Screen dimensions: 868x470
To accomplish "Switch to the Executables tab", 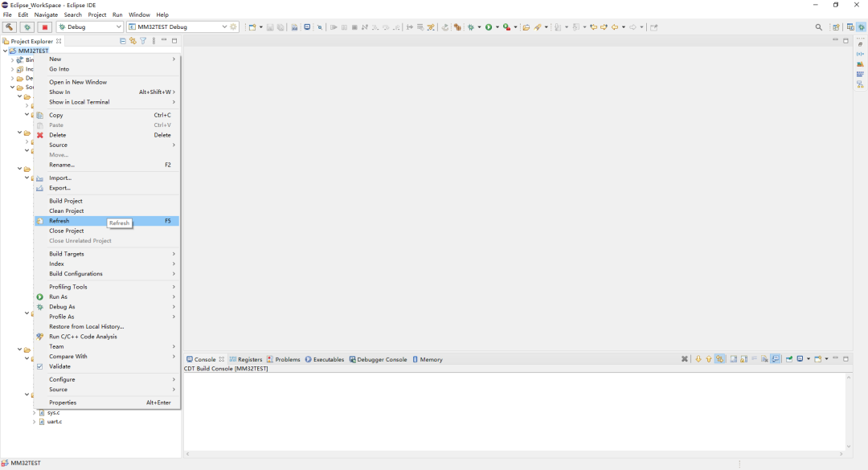I will 325,359.
